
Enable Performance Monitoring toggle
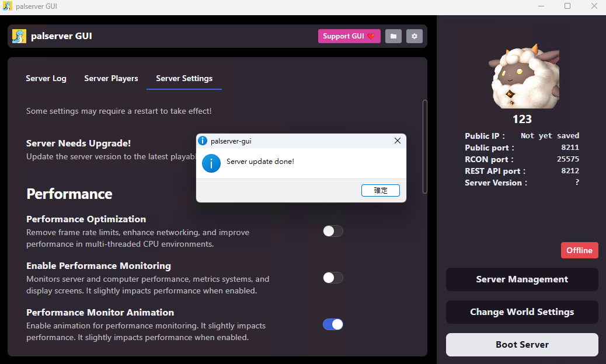pos(333,278)
